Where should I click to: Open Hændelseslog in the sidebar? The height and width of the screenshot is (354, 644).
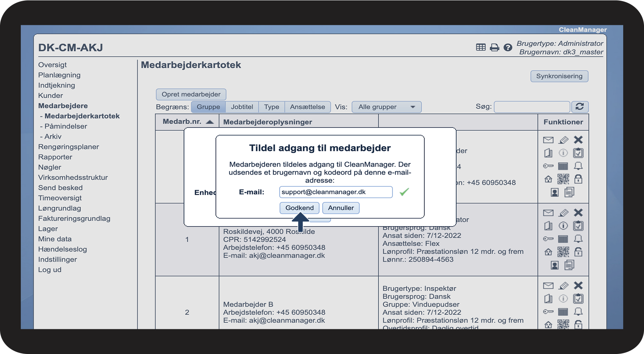pos(63,249)
